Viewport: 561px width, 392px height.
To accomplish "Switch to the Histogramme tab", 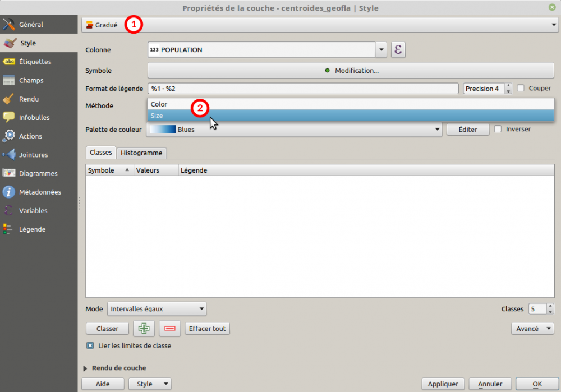I will tap(141, 153).
